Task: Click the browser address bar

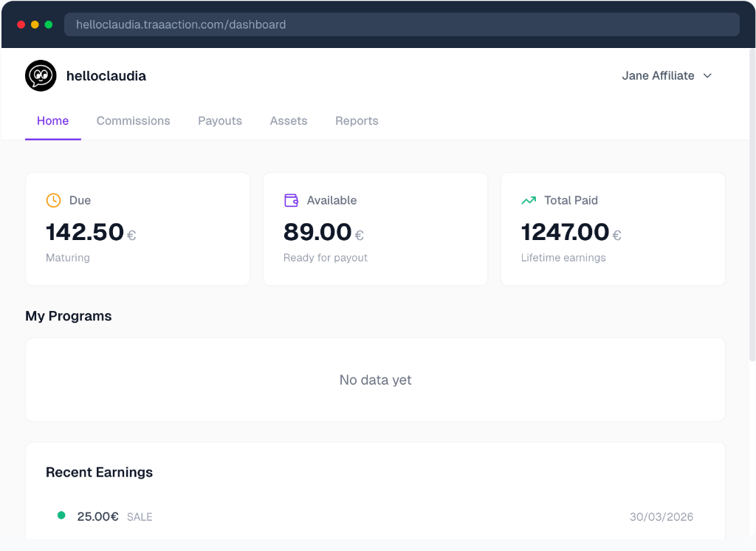Action: tap(402, 24)
